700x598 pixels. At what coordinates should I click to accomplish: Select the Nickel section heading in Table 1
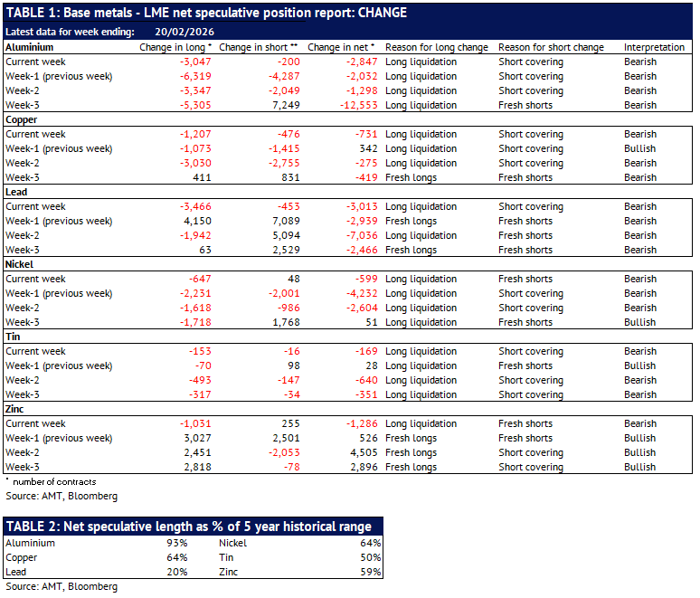tap(21, 264)
